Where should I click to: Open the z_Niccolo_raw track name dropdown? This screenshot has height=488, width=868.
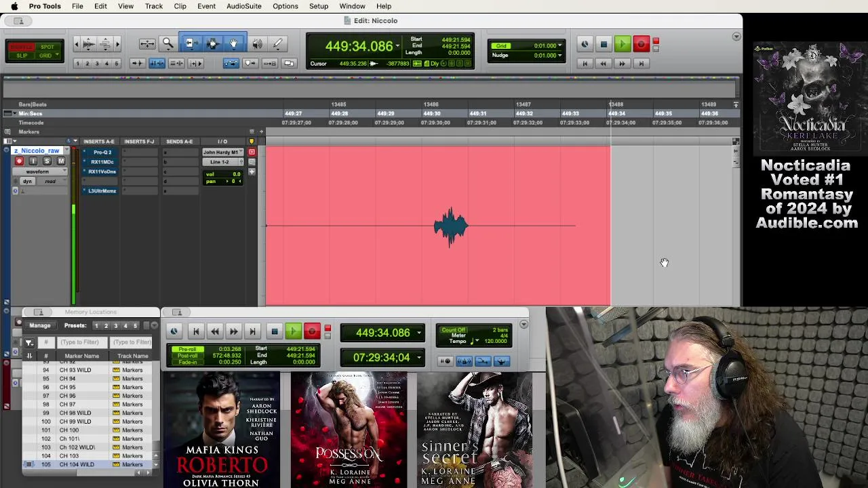click(66, 151)
